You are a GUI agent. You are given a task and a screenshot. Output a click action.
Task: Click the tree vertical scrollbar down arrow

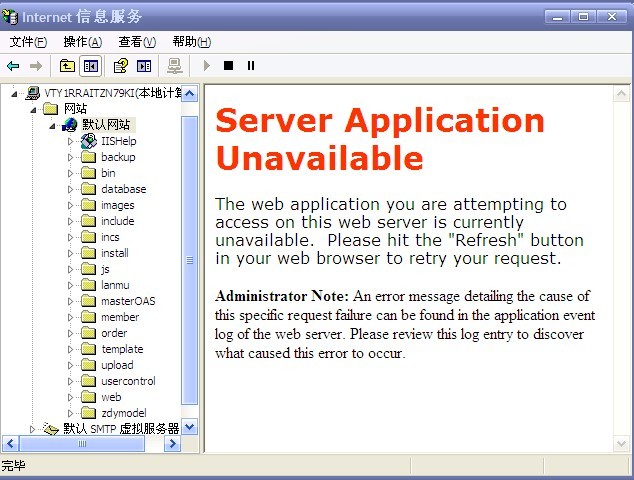(190, 427)
